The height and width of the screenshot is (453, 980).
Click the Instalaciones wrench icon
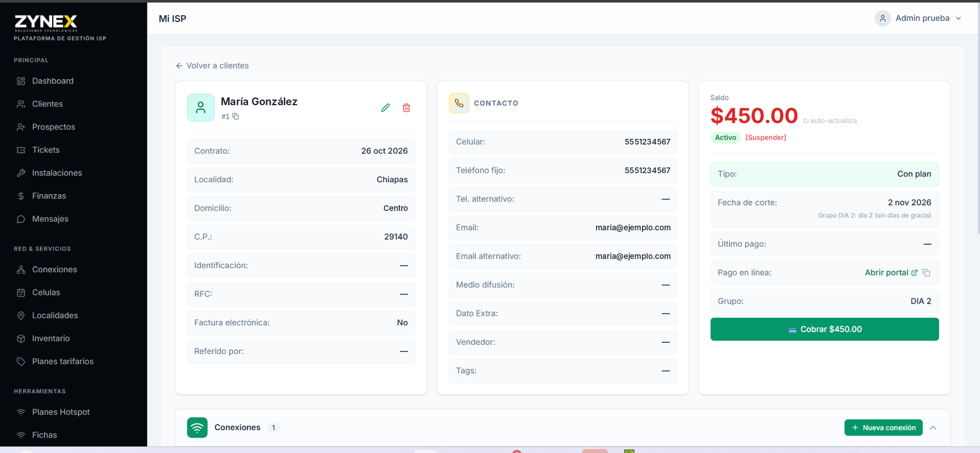pos(21,173)
